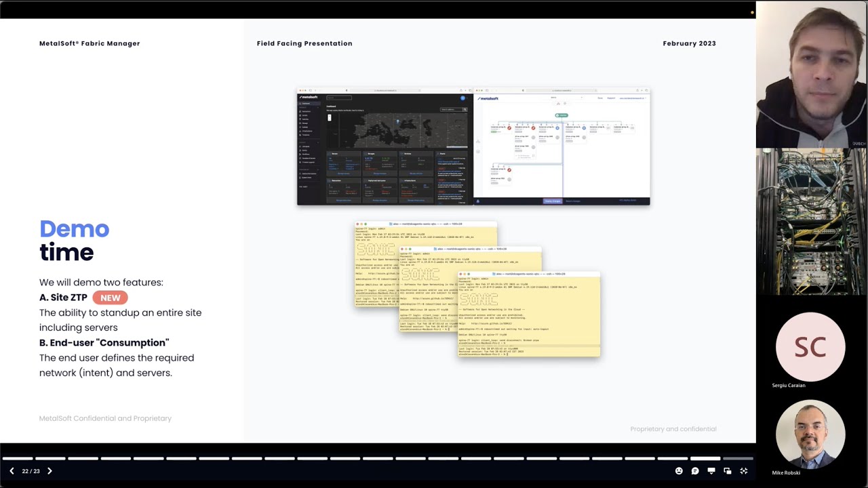Select the presenter's webcam video tile
Image resolution: width=868 pixels, height=488 pixels.
(812, 74)
